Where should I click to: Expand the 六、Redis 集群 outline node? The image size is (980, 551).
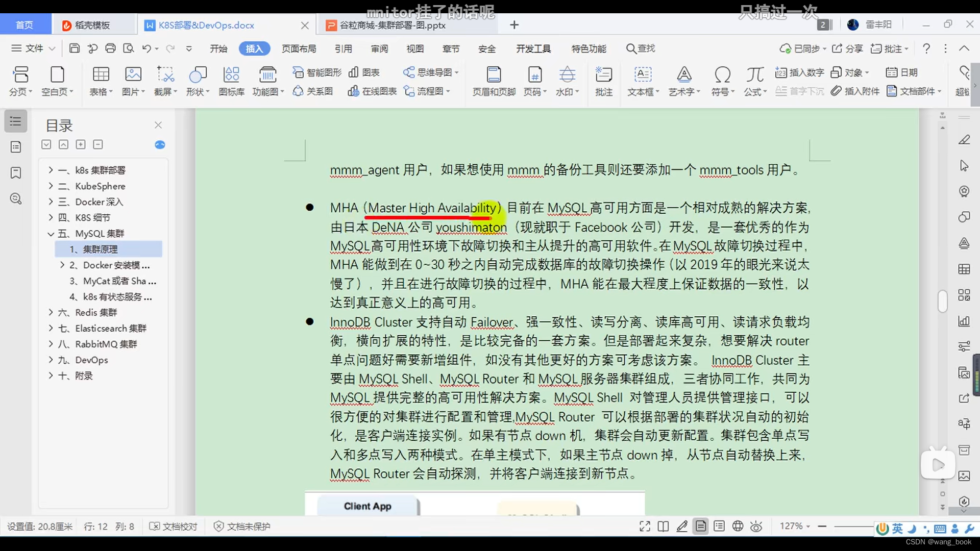(51, 312)
